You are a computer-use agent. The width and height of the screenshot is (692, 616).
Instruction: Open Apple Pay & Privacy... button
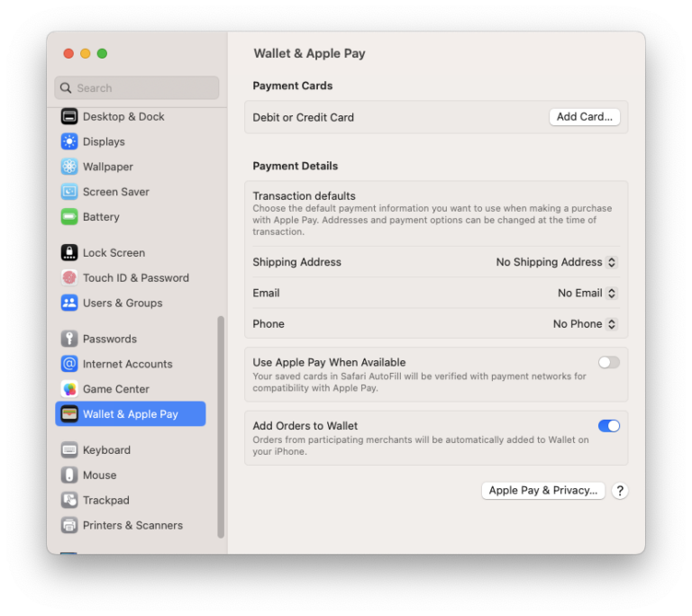coord(542,491)
